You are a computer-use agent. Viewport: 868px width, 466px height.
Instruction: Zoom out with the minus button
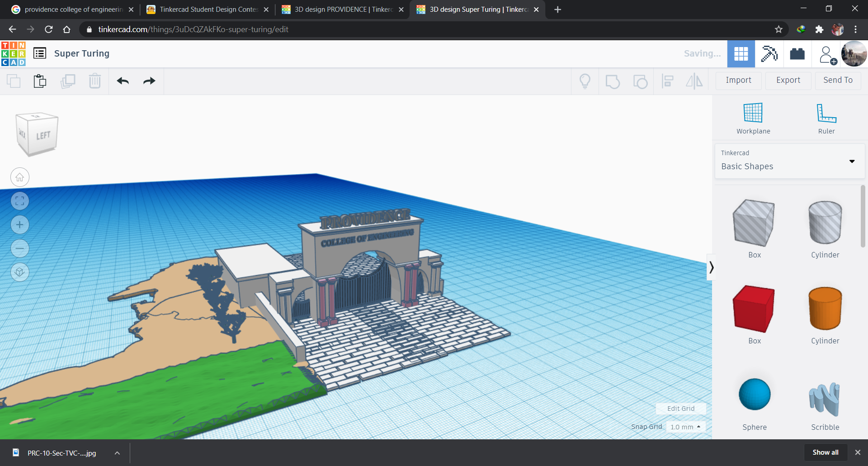(x=20, y=248)
